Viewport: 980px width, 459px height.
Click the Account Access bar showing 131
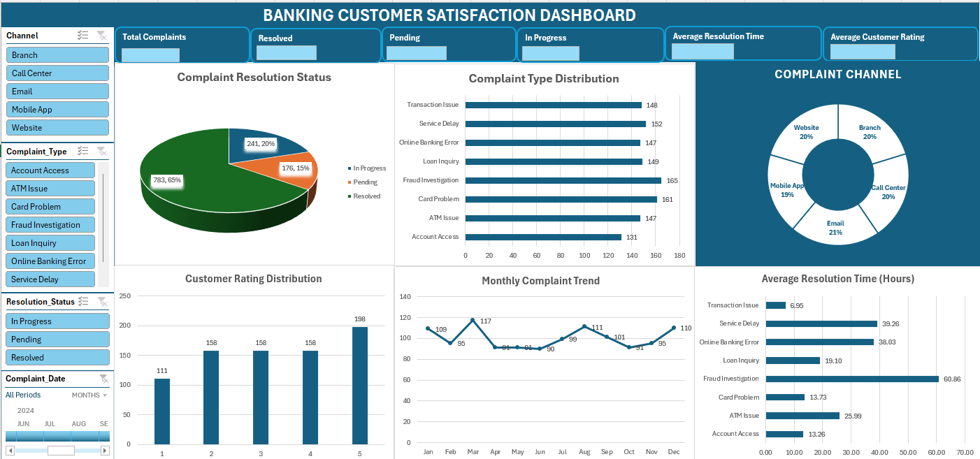[543, 237]
